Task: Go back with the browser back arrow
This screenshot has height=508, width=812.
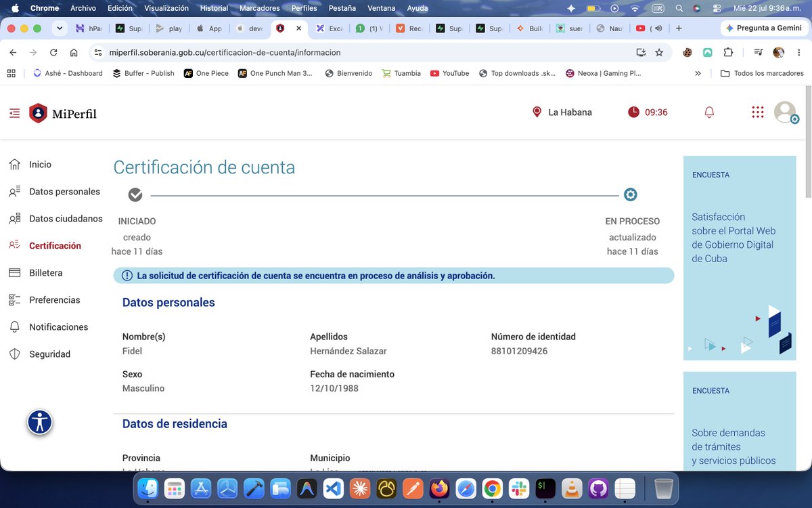Action: [x=13, y=52]
